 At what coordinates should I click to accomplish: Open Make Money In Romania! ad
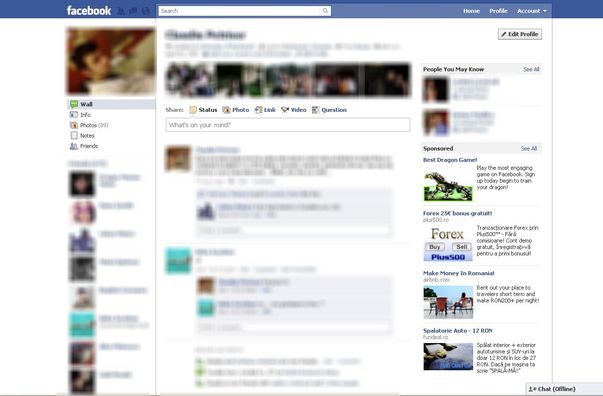point(458,273)
